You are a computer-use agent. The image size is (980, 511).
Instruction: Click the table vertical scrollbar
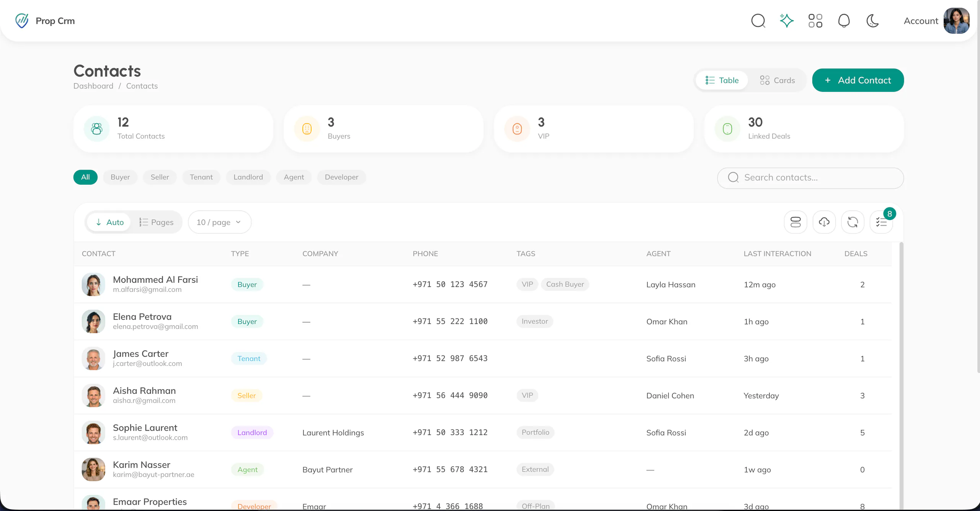(901, 375)
